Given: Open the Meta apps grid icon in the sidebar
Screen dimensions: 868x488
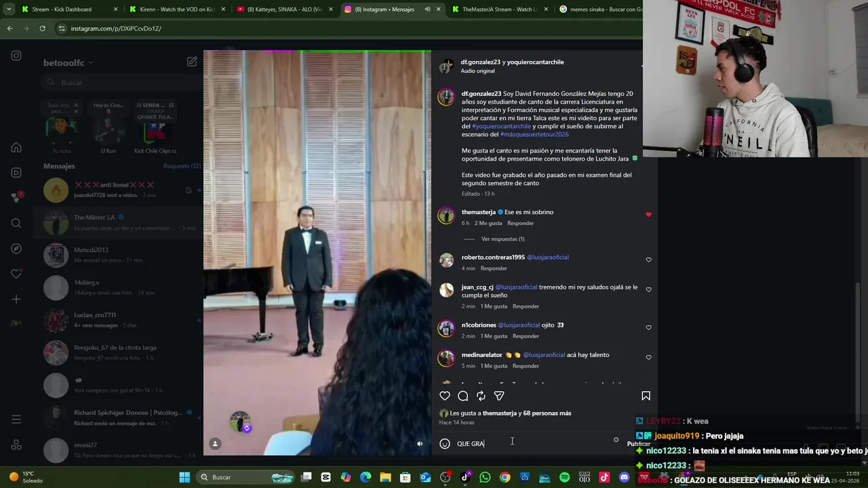Looking at the screenshot, I should (16, 445).
